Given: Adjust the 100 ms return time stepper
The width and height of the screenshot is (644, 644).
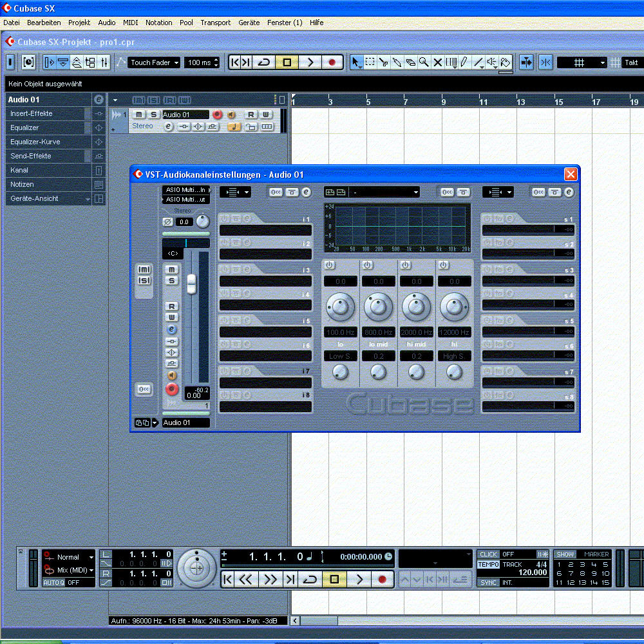Looking at the screenshot, I should [216, 62].
